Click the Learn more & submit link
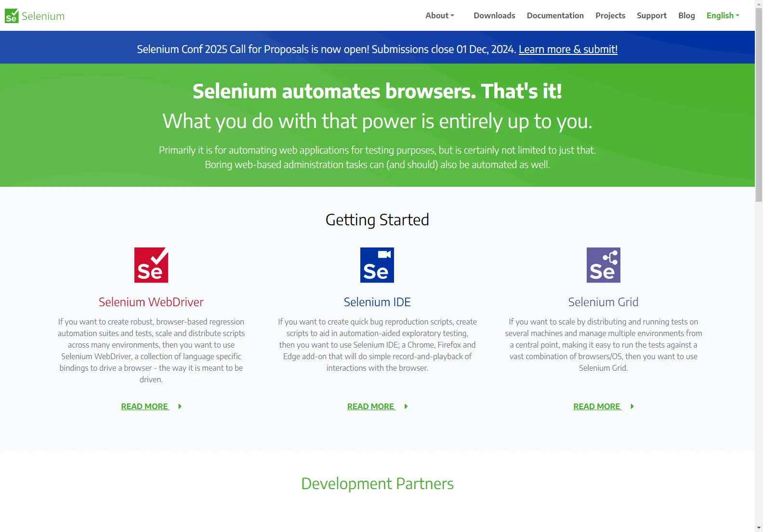This screenshot has width=763, height=532. [x=568, y=49]
